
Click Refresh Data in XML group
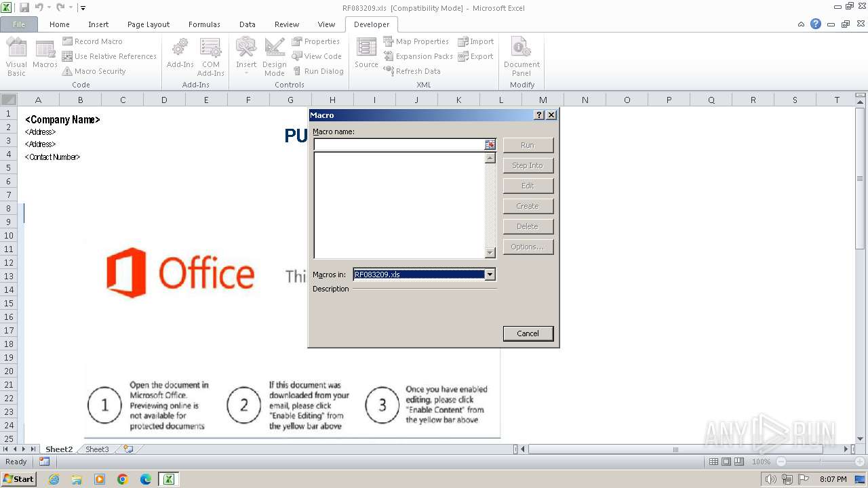[x=412, y=71]
